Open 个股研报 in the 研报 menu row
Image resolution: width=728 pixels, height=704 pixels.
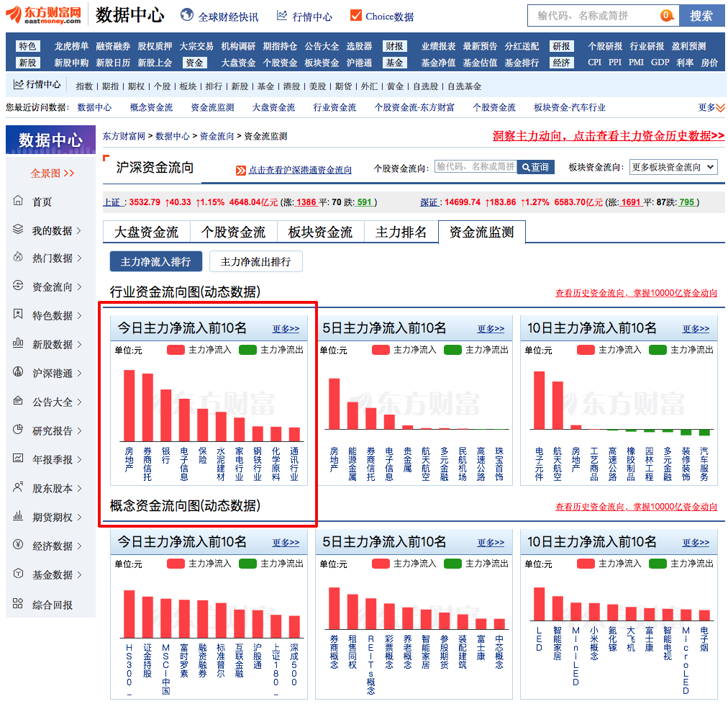(605, 46)
